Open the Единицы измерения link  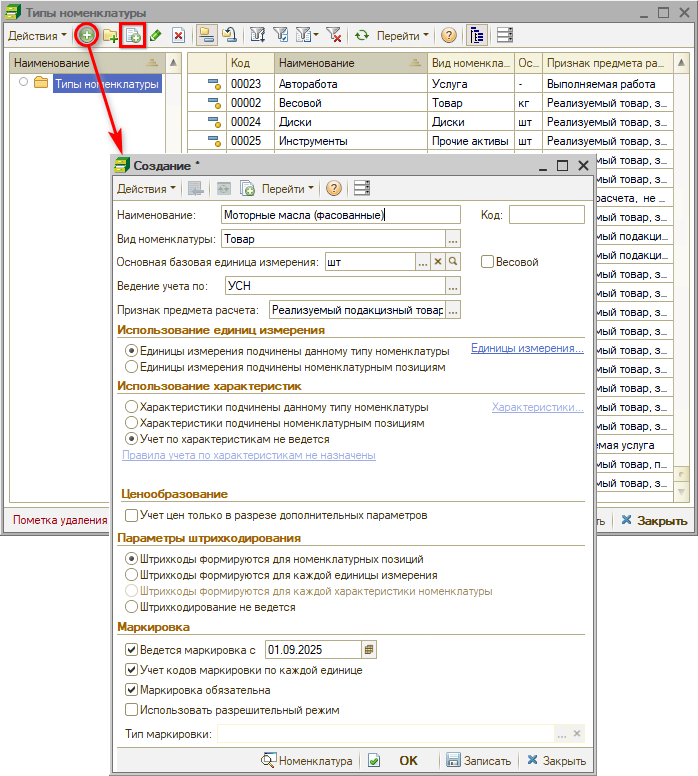(527, 349)
